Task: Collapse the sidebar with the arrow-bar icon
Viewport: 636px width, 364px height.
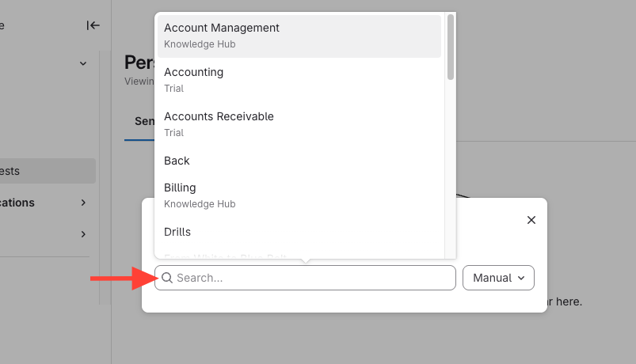Action: pos(93,25)
